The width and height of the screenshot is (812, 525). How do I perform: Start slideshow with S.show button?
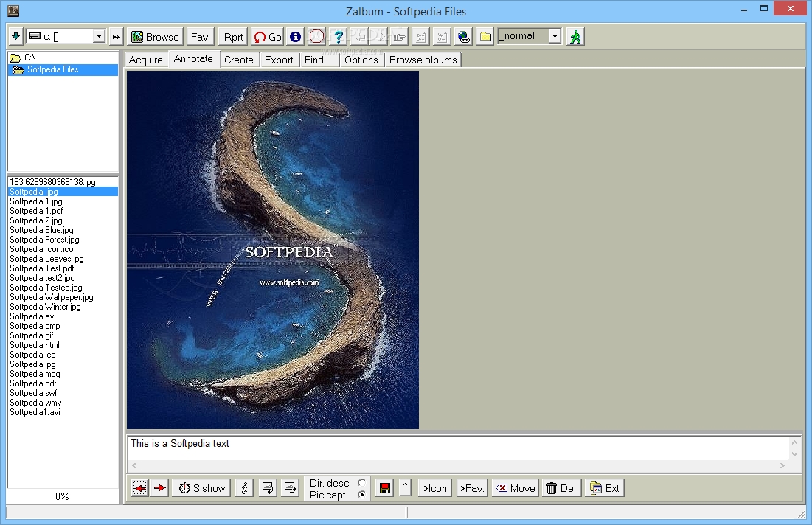[x=202, y=487]
